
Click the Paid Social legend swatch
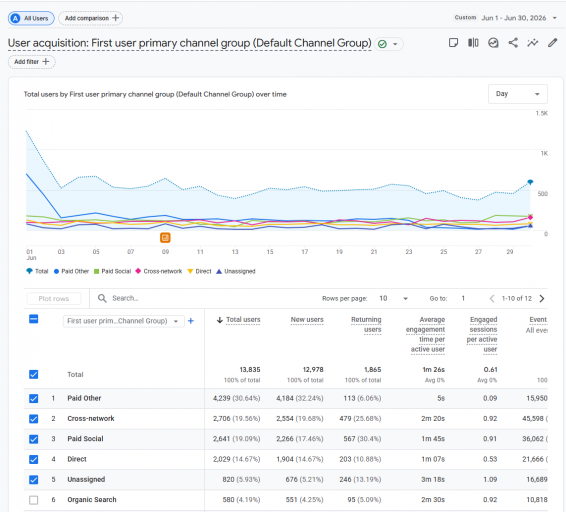[96, 271]
